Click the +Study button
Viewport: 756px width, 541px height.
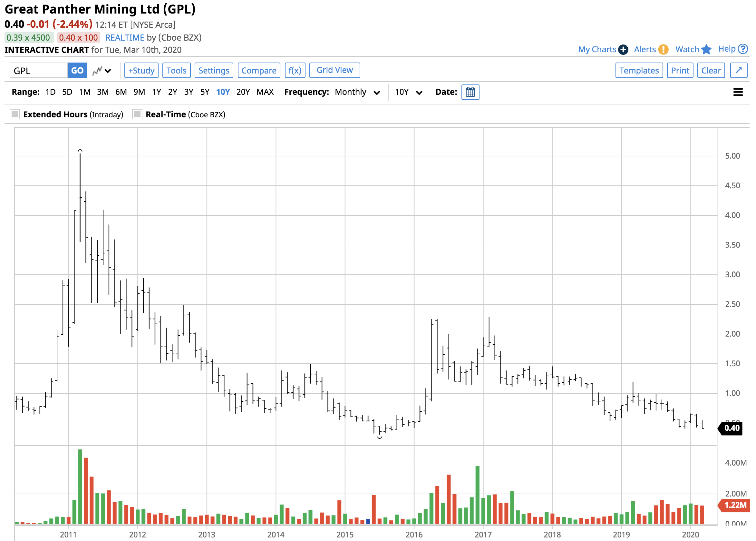pos(141,70)
